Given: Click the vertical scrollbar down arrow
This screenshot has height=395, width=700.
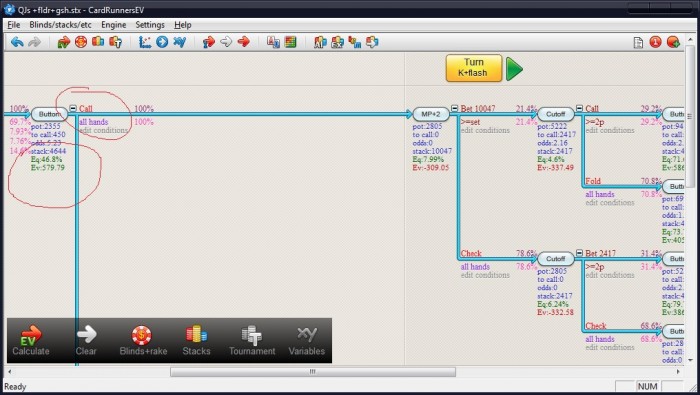Looking at the screenshot, I should coord(690,360).
